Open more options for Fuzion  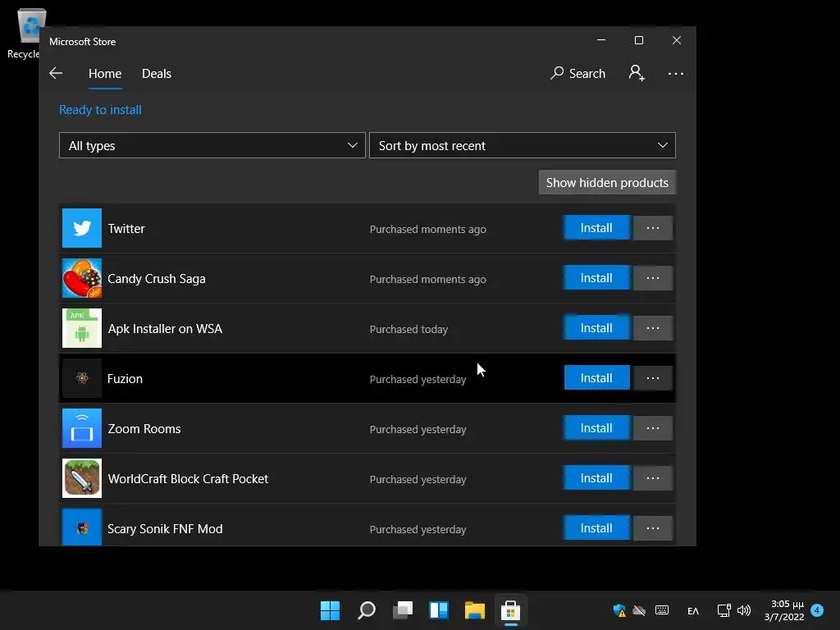[x=652, y=378]
